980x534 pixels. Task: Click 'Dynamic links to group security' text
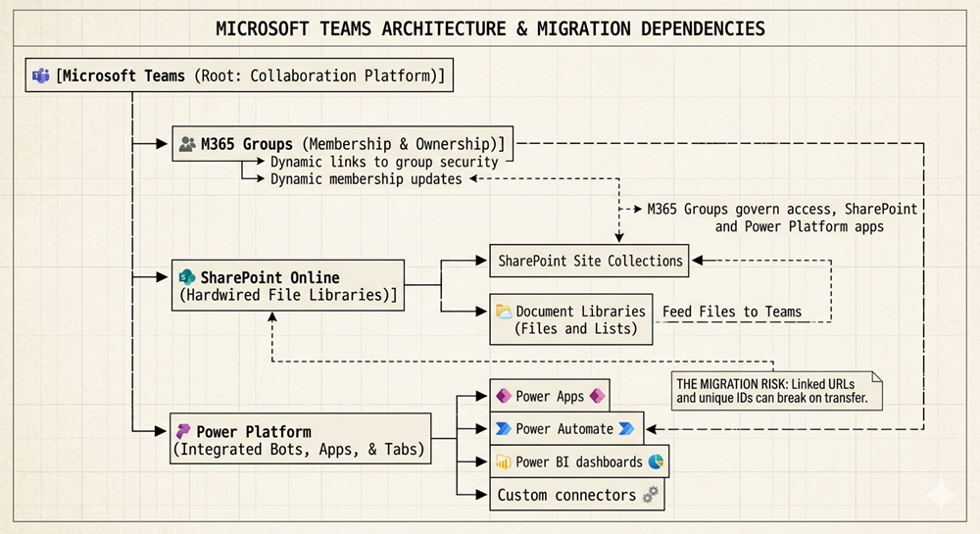tap(384, 162)
